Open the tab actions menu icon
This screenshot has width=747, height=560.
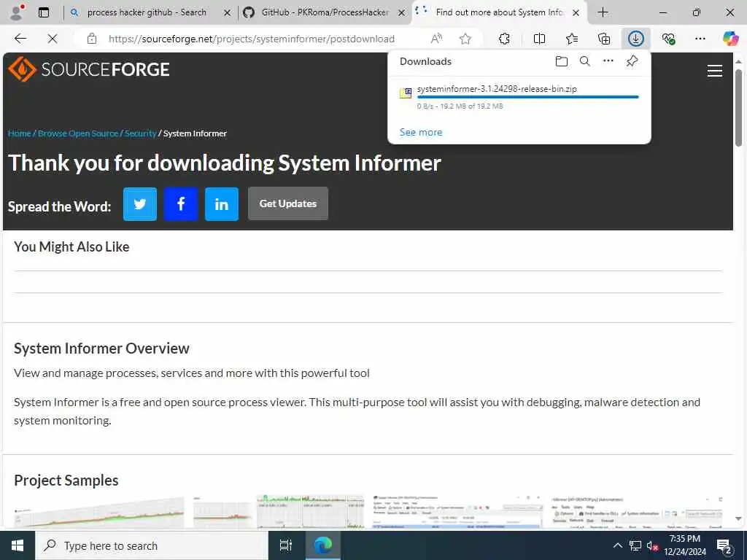click(44, 12)
